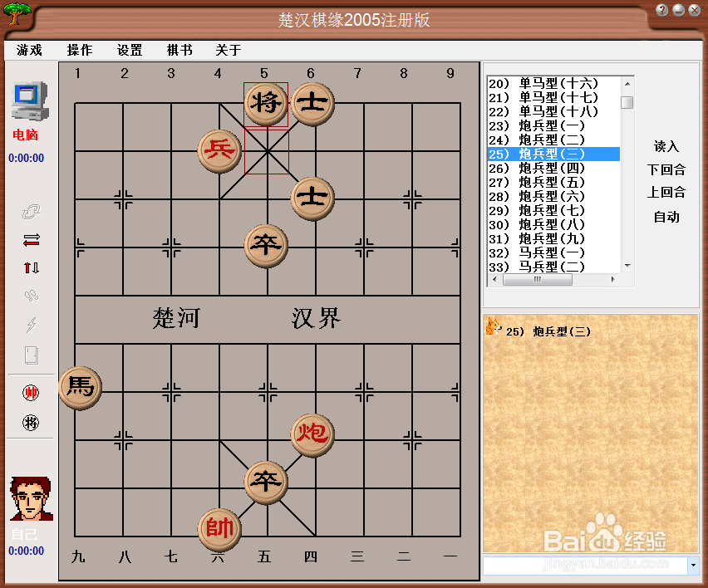
Task: Select list row 22) 单马型(十八)
Action: click(554, 111)
